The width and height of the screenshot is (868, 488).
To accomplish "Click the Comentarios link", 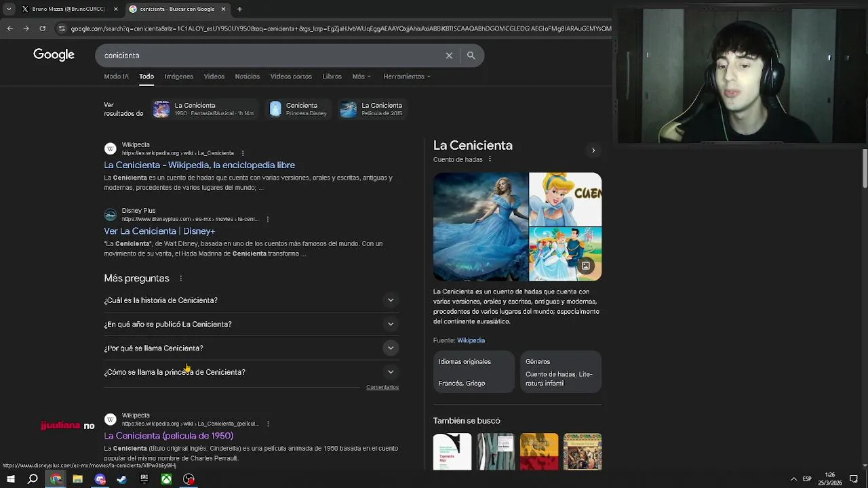I will (x=382, y=387).
